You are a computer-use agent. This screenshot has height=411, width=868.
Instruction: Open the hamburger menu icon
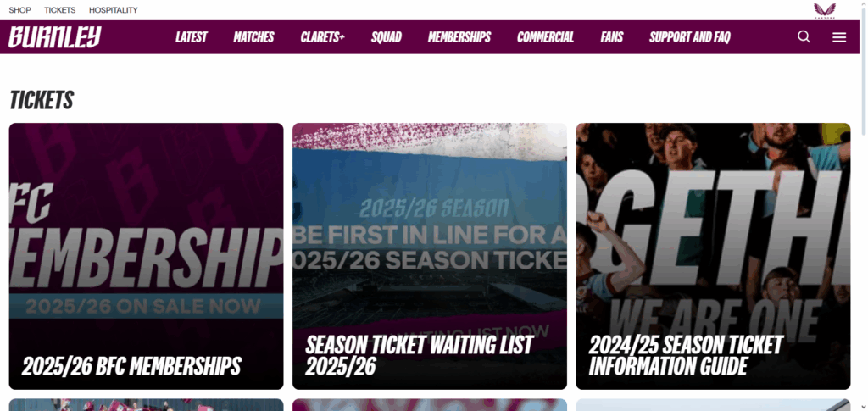coord(839,37)
